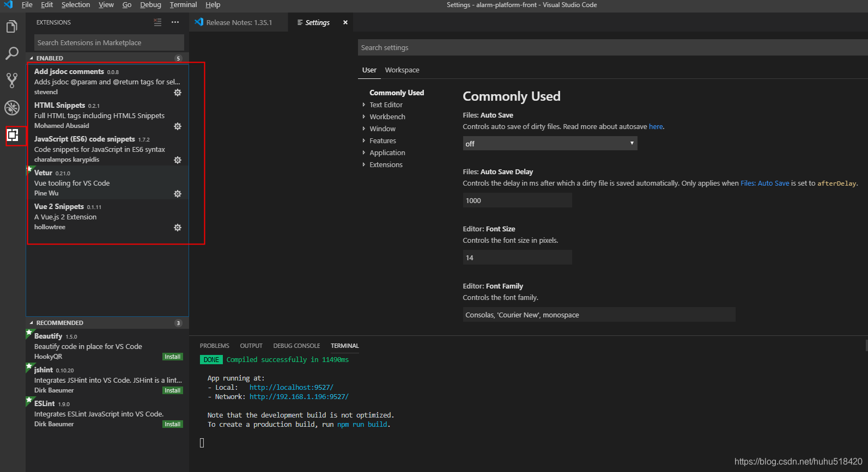Click the gear icon for Vetur extension
868x472 pixels.
tap(178, 194)
